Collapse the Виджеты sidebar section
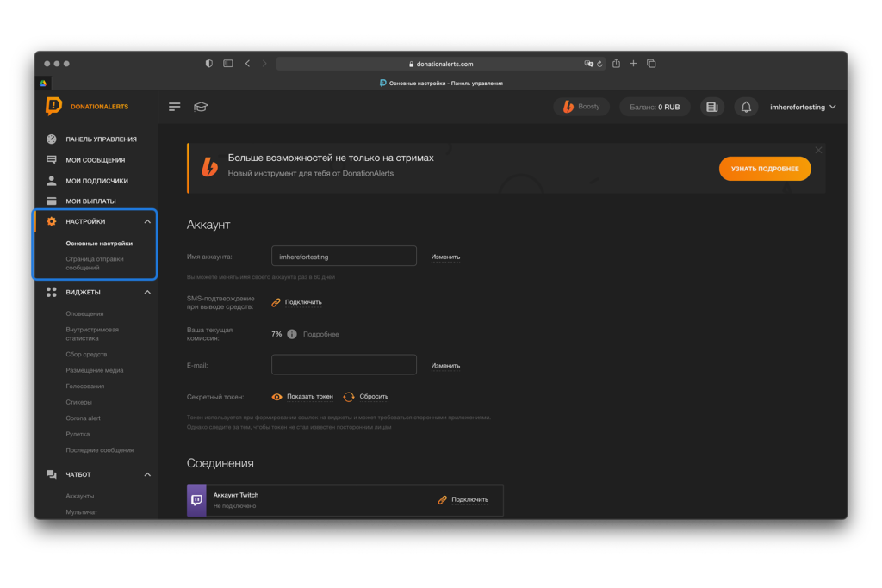 coord(147,292)
